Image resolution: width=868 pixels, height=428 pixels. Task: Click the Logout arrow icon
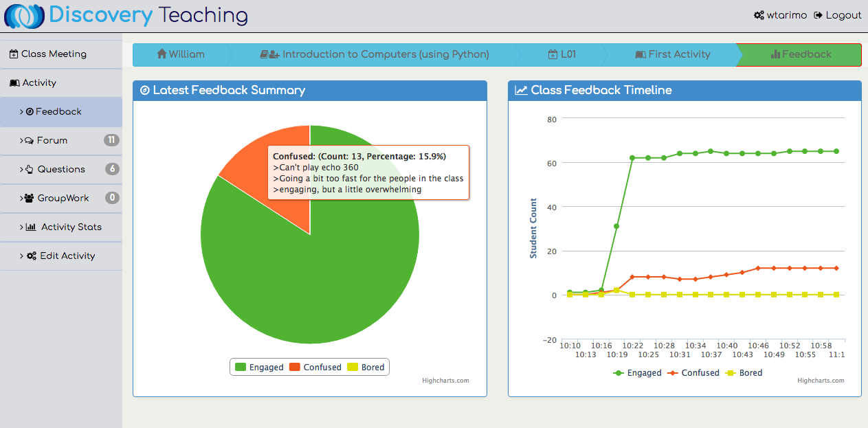click(x=819, y=15)
